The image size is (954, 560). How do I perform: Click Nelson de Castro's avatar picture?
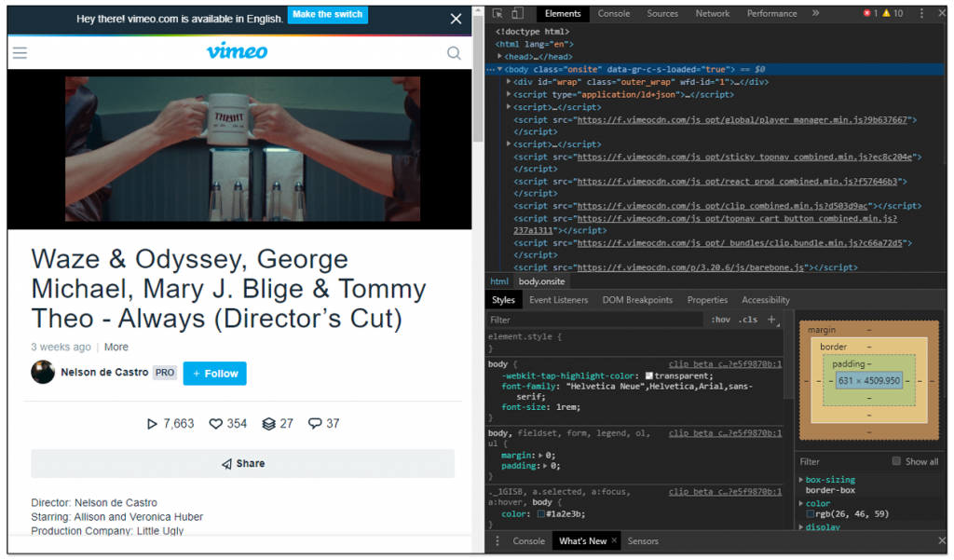tap(43, 372)
